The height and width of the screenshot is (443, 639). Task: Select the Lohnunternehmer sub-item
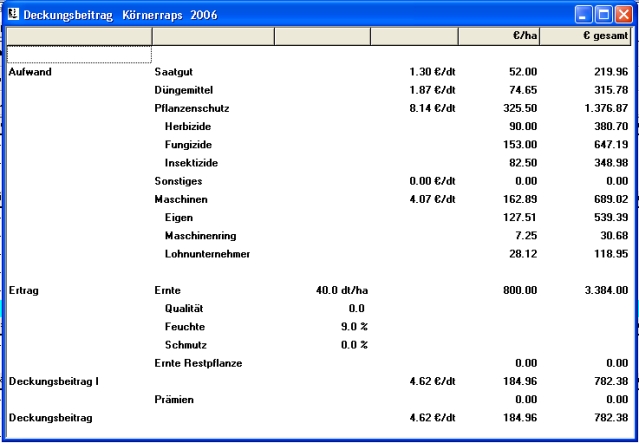(x=207, y=253)
